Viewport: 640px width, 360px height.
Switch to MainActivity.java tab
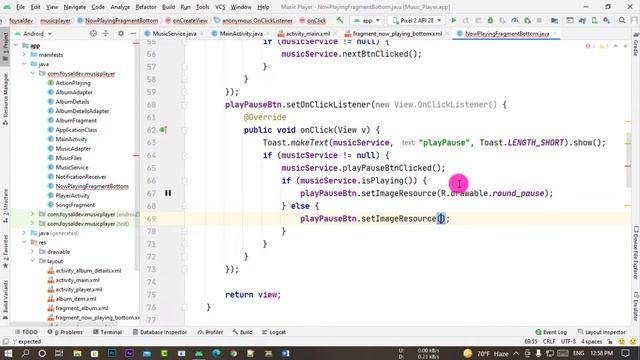pos(241,33)
